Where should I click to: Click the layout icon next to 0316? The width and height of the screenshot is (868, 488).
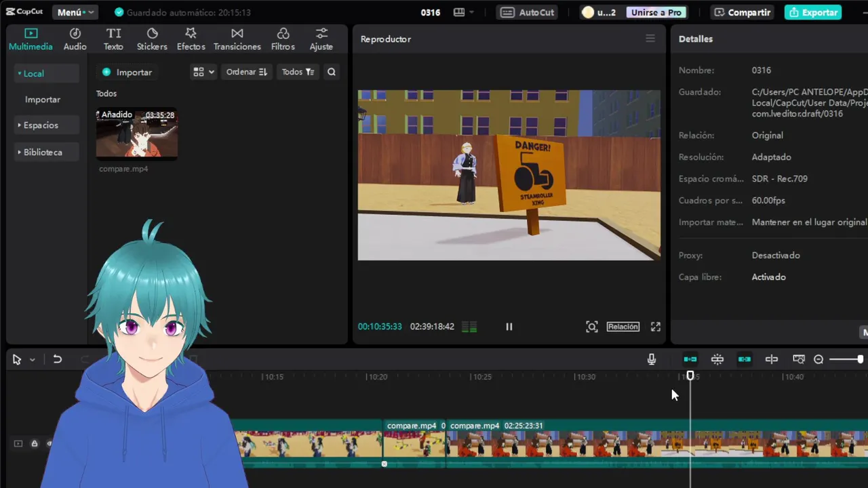459,12
